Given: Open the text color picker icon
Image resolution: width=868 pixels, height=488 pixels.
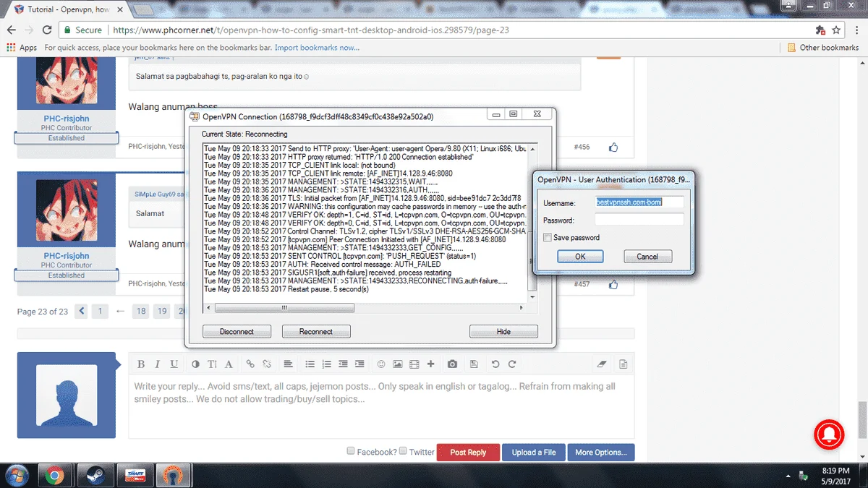Looking at the screenshot, I should point(195,364).
